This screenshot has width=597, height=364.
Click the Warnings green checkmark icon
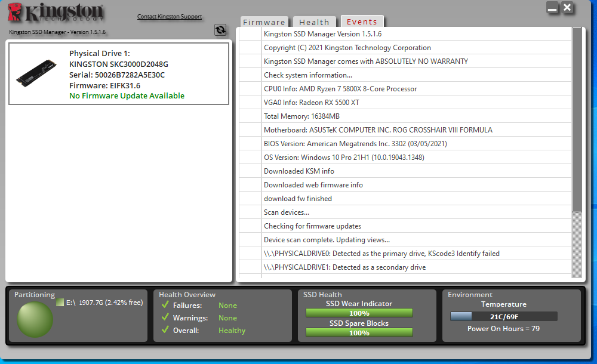[165, 317]
